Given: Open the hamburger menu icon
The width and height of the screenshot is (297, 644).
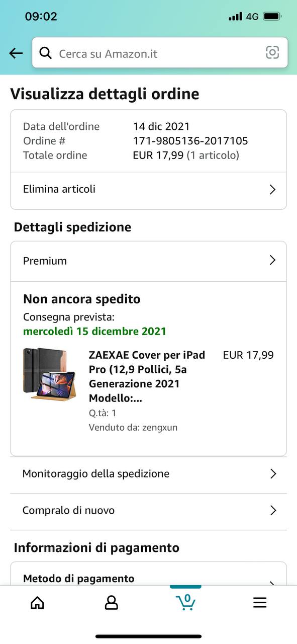Looking at the screenshot, I should coord(260,603).
